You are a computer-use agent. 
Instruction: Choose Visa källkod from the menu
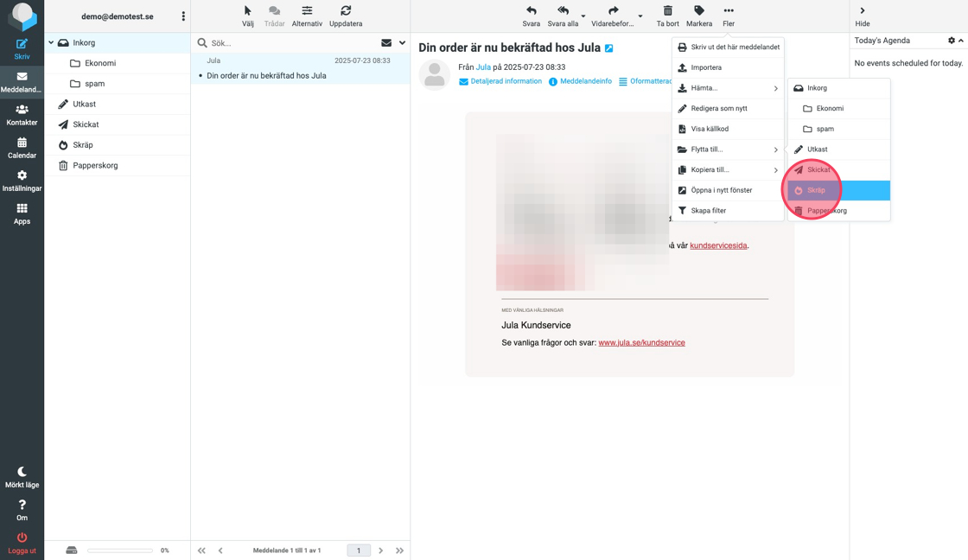[x=710, y=129]
